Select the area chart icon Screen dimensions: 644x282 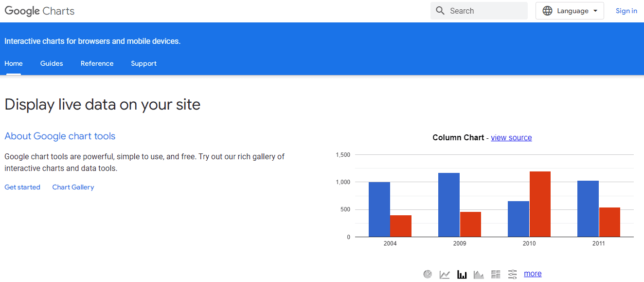pos(479,273)
